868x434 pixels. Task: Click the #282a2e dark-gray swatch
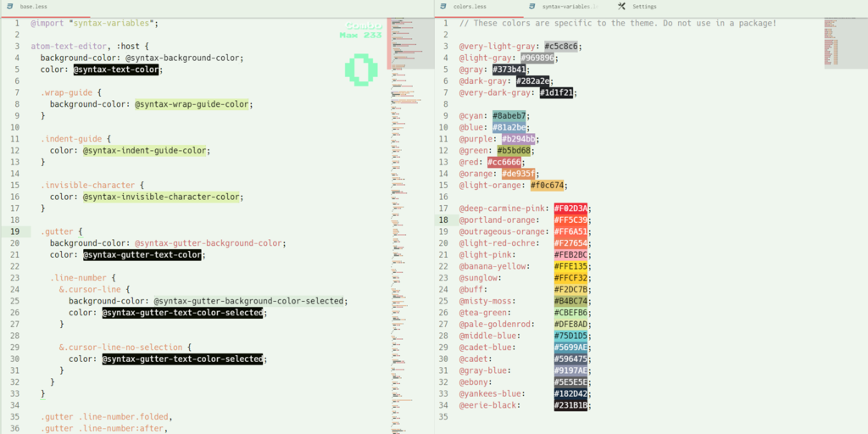coord(533,81)
